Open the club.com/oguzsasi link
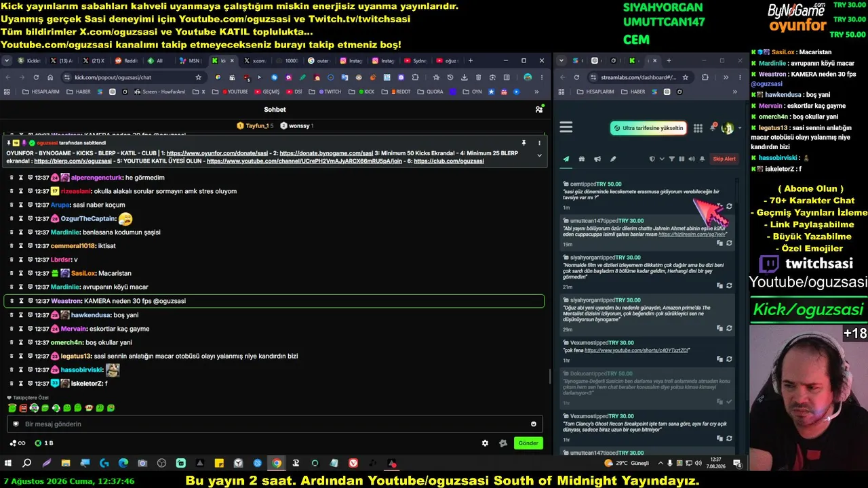Screen dimensions: 868x488 click(x=448, y=161)
